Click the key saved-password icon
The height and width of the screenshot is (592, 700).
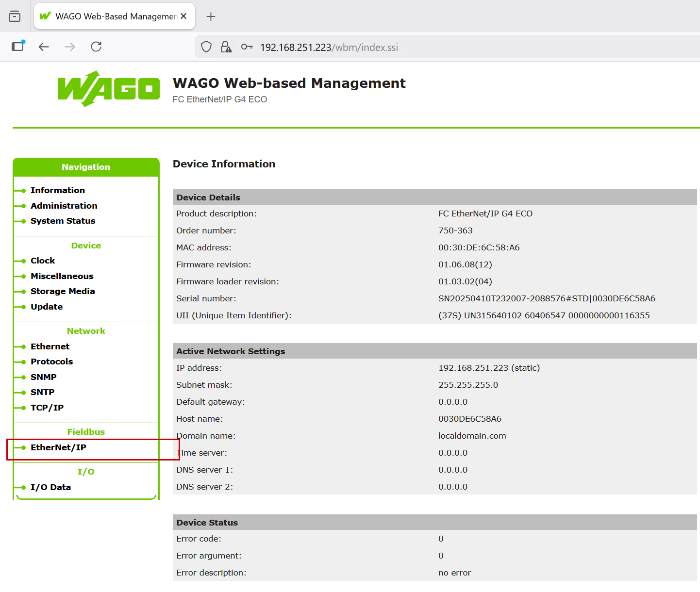(247, 47)
